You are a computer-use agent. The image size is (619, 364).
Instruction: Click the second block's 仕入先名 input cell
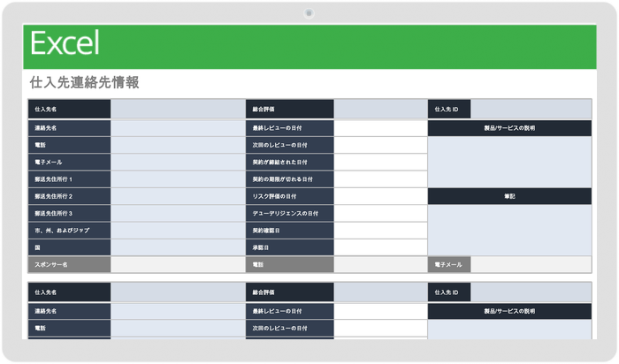[178, 292]
